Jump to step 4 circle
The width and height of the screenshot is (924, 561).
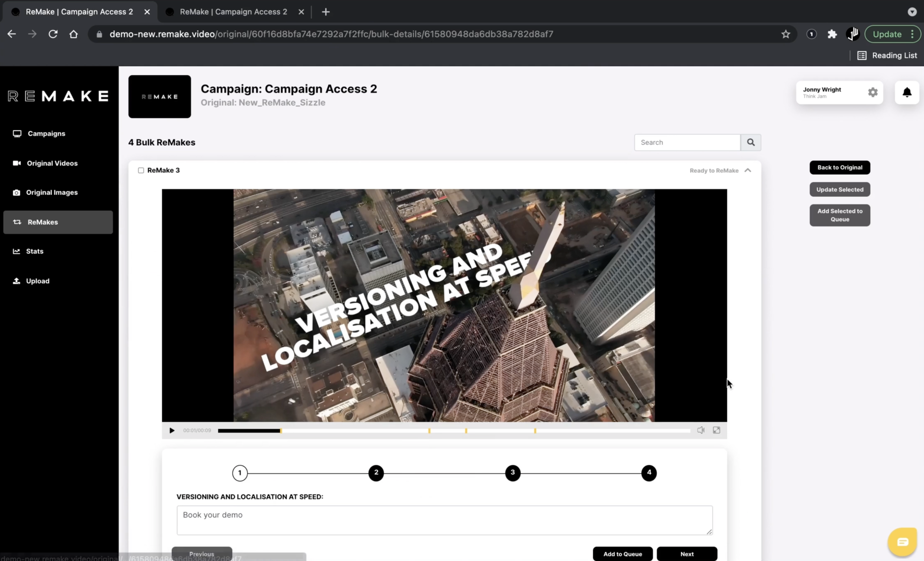pos(648,473)
